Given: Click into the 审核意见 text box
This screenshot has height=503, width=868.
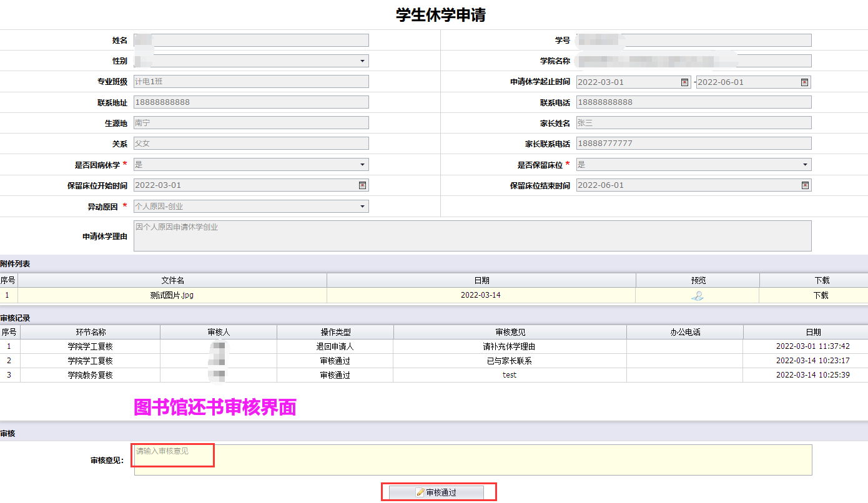Looking at the screenshot, I should 473,460.
